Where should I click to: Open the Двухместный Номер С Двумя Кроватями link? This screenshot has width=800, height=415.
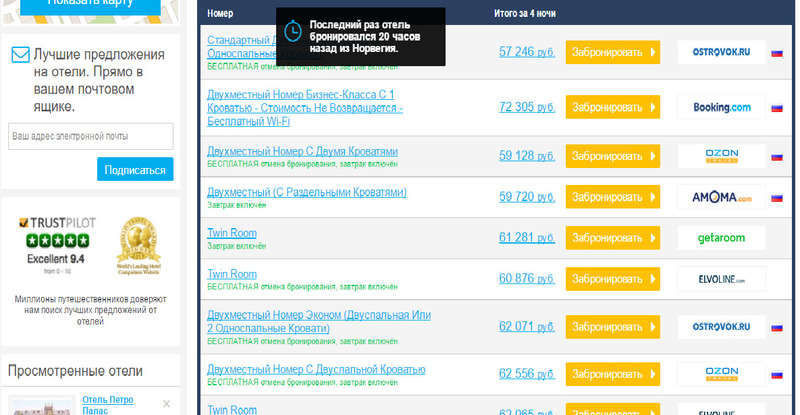coord(302,151)
